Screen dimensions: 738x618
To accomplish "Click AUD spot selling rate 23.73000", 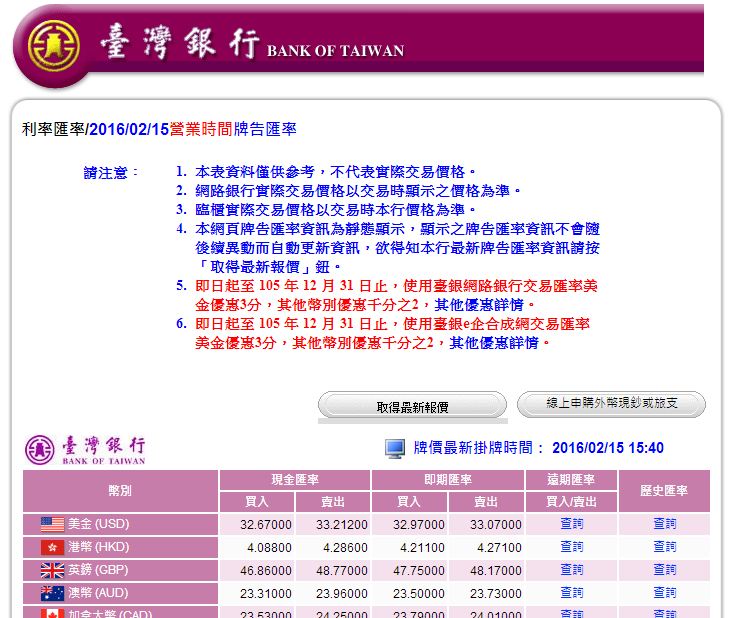I will pos(496,594).
